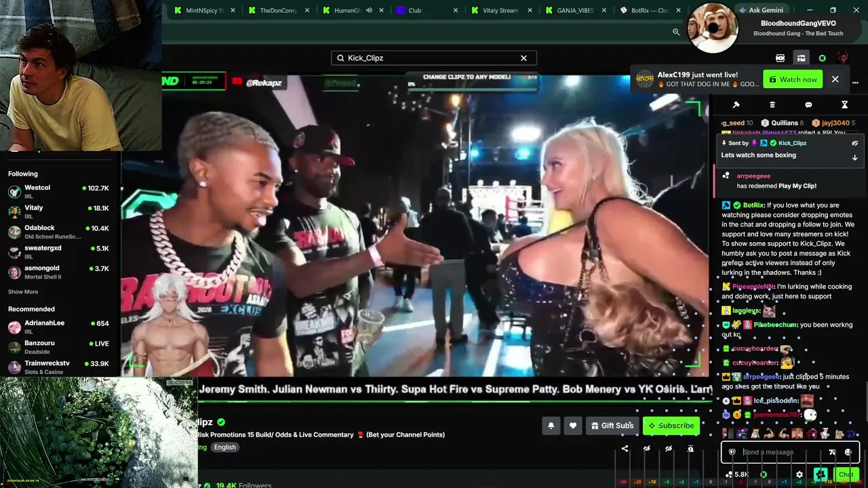Click the green Chat send button
The image size is (868, 488).
point(846,474)
